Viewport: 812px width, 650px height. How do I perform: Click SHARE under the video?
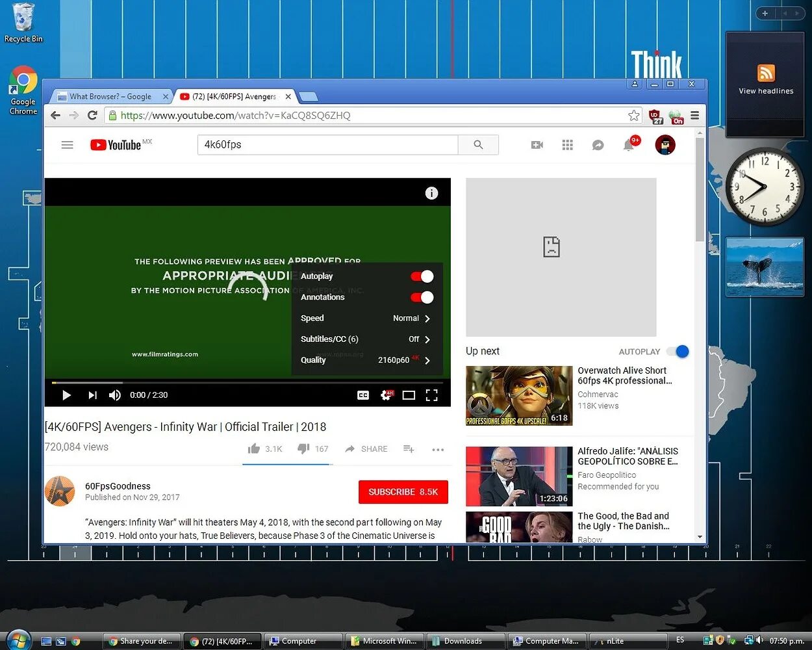coord(366,449)
